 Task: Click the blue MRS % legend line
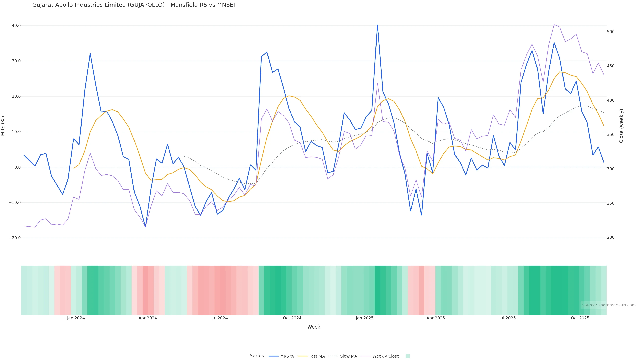[x=273, y=356]
